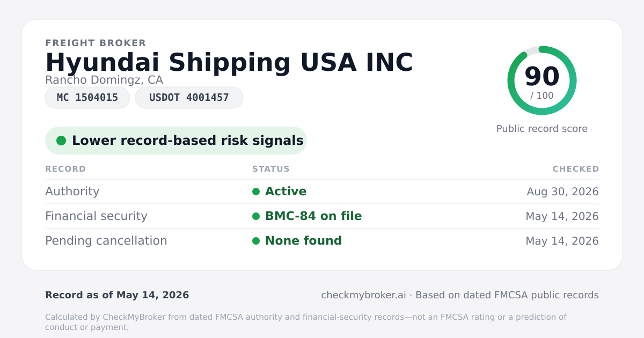Select the Pending cancellation row label

106,241
